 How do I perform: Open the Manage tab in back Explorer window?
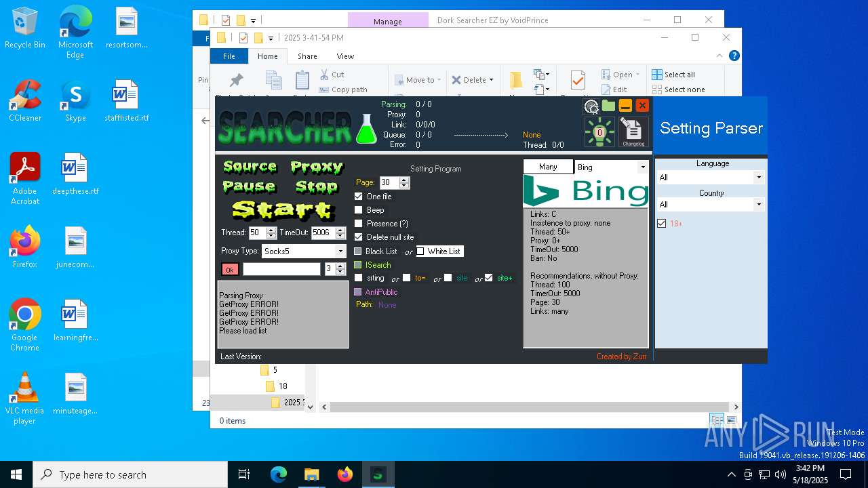click(x=388, y=21)
